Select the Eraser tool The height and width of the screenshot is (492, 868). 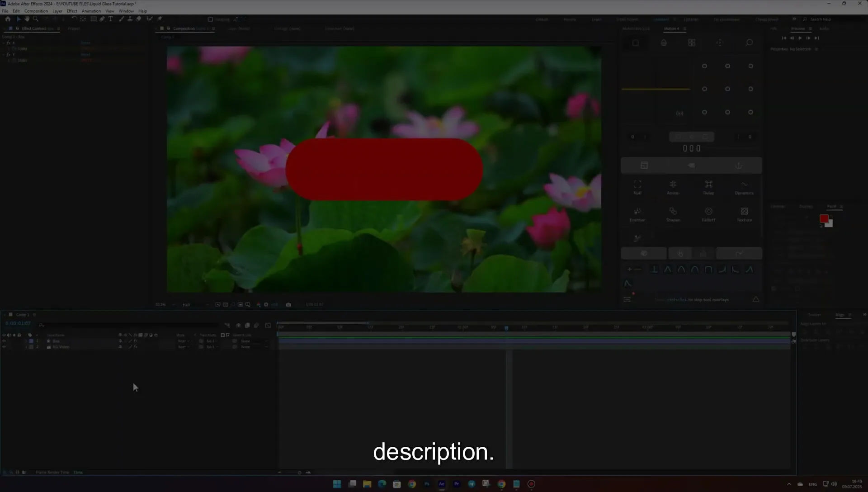[139, 19]
